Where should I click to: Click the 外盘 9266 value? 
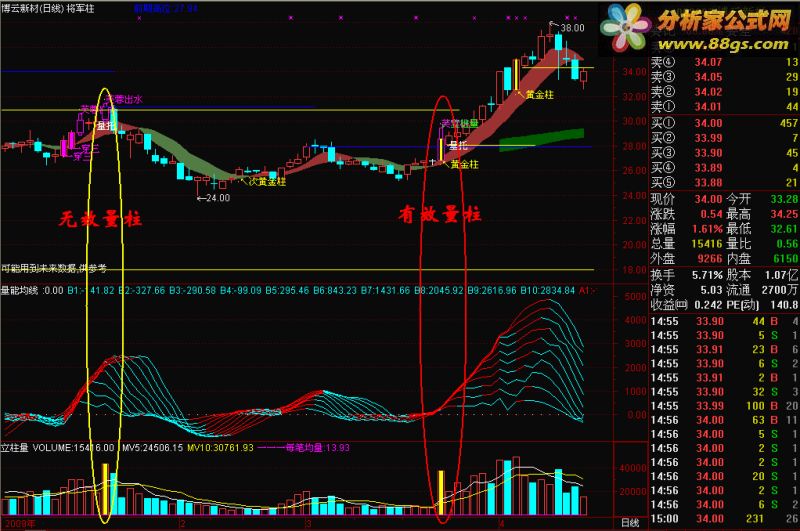[710, 259]
